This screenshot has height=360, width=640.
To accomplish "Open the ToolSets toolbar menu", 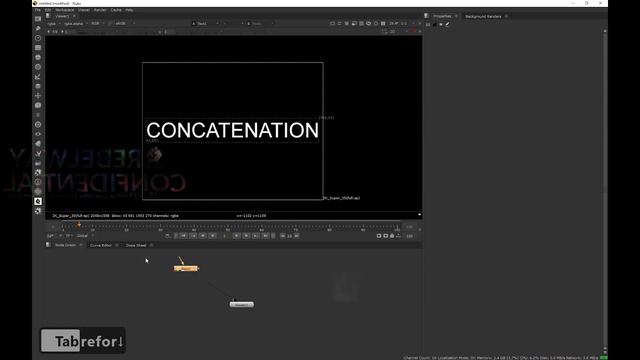I will click(x=38, y=153).
